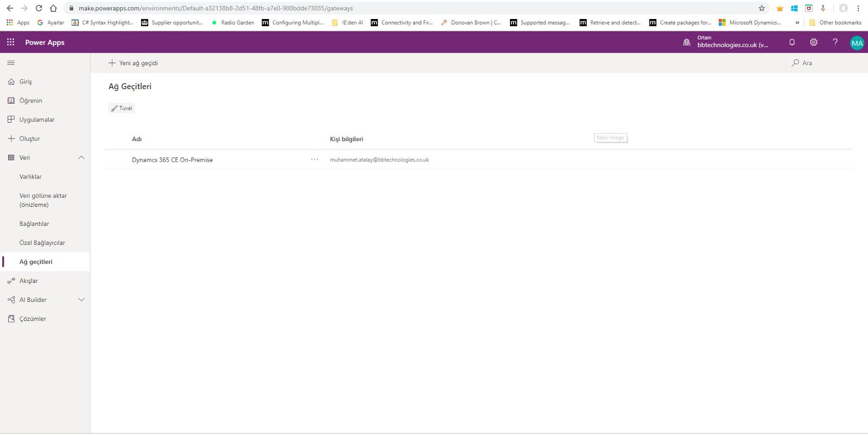Bookmark this page with star icon
Screen dimensions: 868x435
[x=762, y=8]
